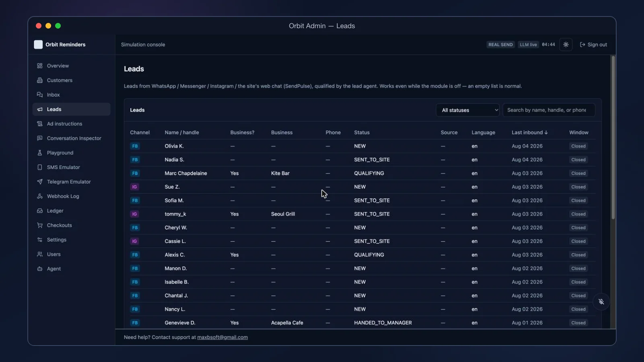The width and height of the screenshot is (644, 362).
Task: Open Customers in the sidebar
Action: (x=71, y=80)
